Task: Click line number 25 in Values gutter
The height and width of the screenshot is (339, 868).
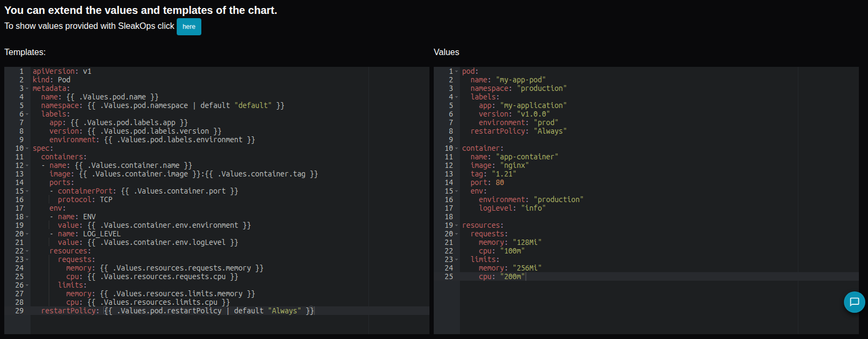Action: pyautogui.click(x=449, y=276)
